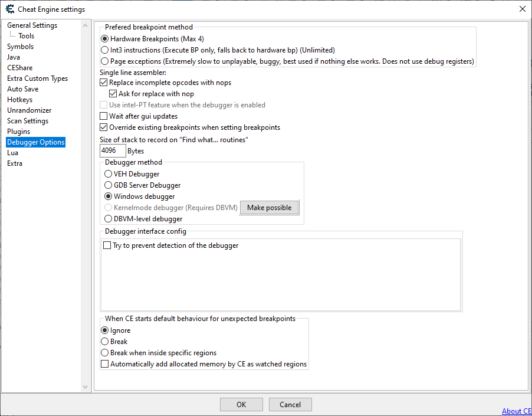Choose DBVM-level debugger
The height and width of the screenshot is (416, 532).
tap(108, 219)
